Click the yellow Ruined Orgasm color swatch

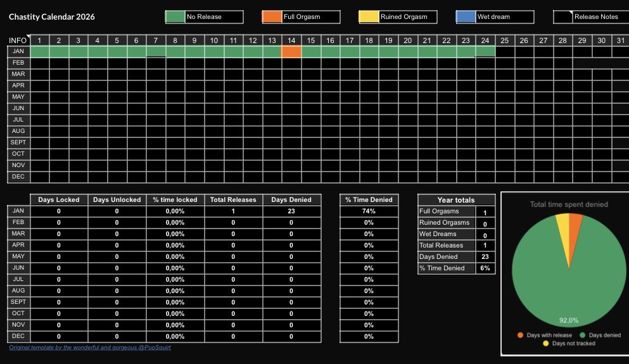click(x=369, y=17)
